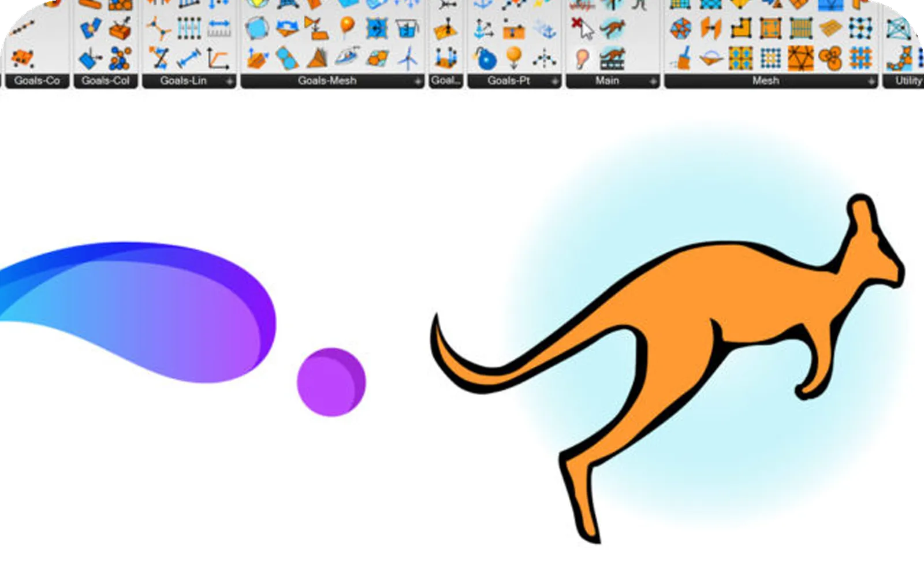Click the water bucket goal in Goals-Mesh
Screen dimensions: 924x565
[408, 28]
